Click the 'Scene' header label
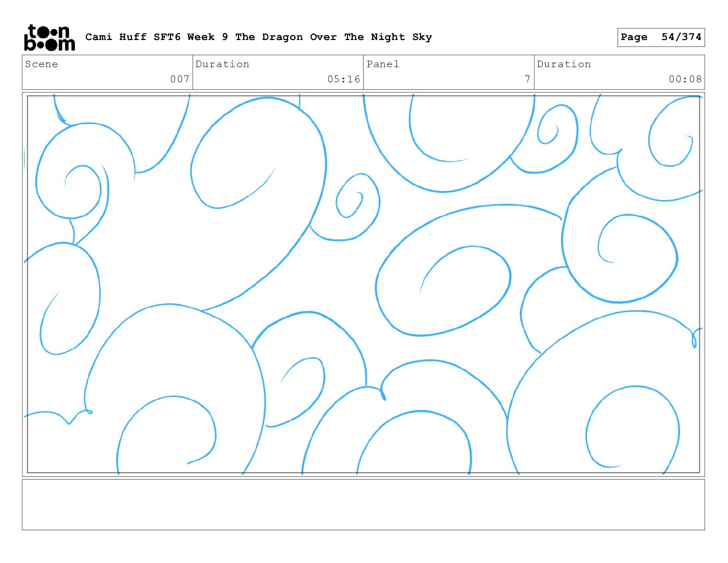Viewport: 728px width, 563px height. coord(41,64)
